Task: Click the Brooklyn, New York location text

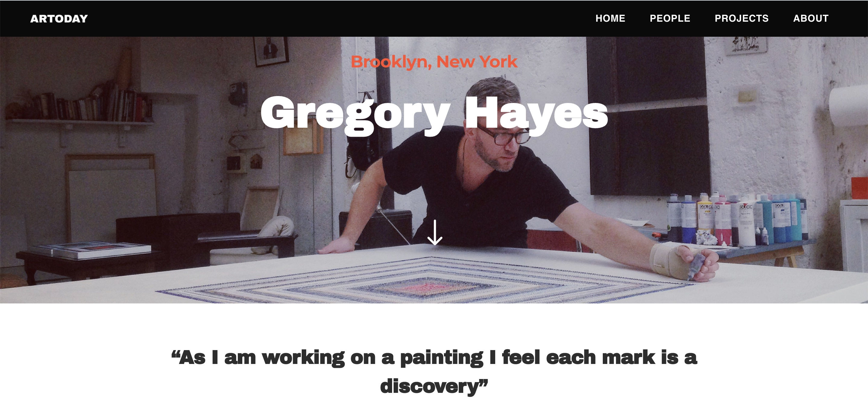Action: click(434, 62)
